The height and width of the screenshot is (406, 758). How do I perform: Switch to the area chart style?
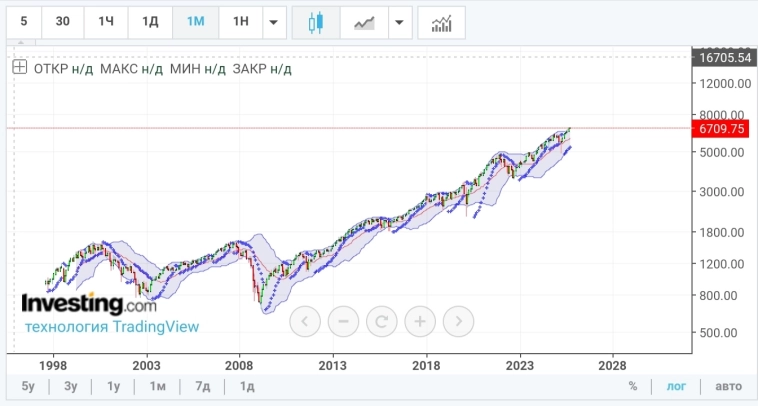point(364,22)
